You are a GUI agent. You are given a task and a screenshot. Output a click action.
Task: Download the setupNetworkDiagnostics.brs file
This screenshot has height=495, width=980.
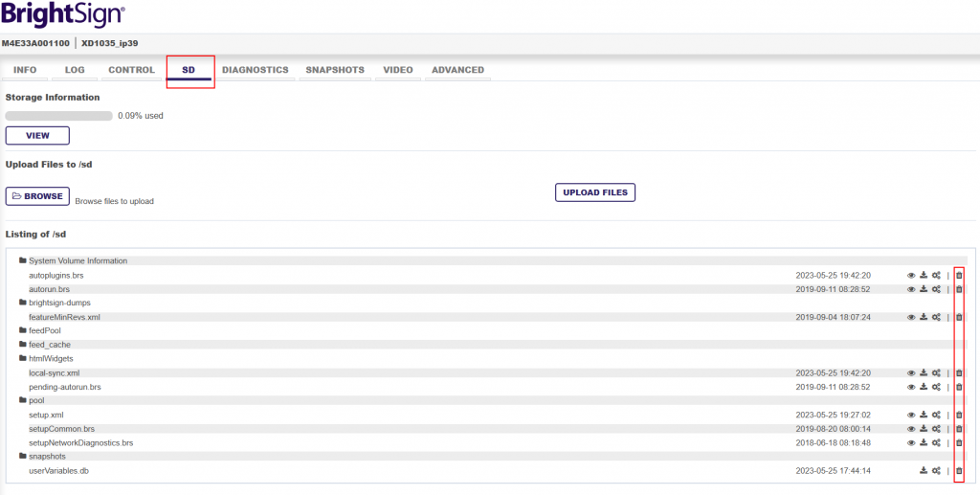[924, 442]
